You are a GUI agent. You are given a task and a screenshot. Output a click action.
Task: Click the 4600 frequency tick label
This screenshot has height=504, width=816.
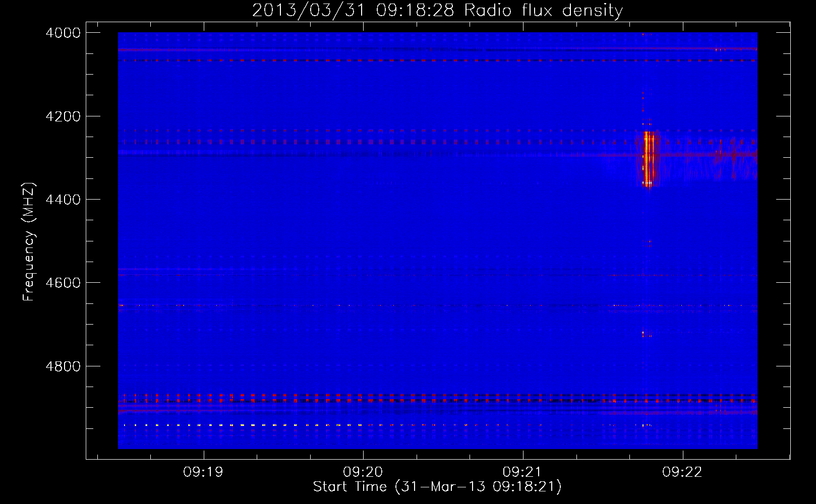63,283
